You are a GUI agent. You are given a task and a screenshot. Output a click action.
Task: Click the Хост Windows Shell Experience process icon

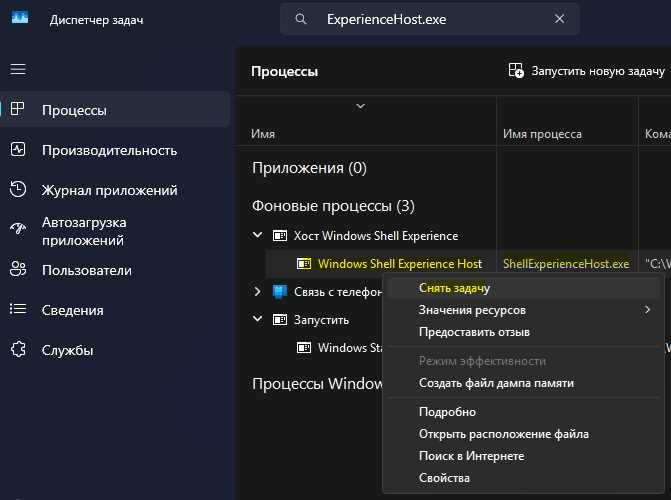[280, 235]
